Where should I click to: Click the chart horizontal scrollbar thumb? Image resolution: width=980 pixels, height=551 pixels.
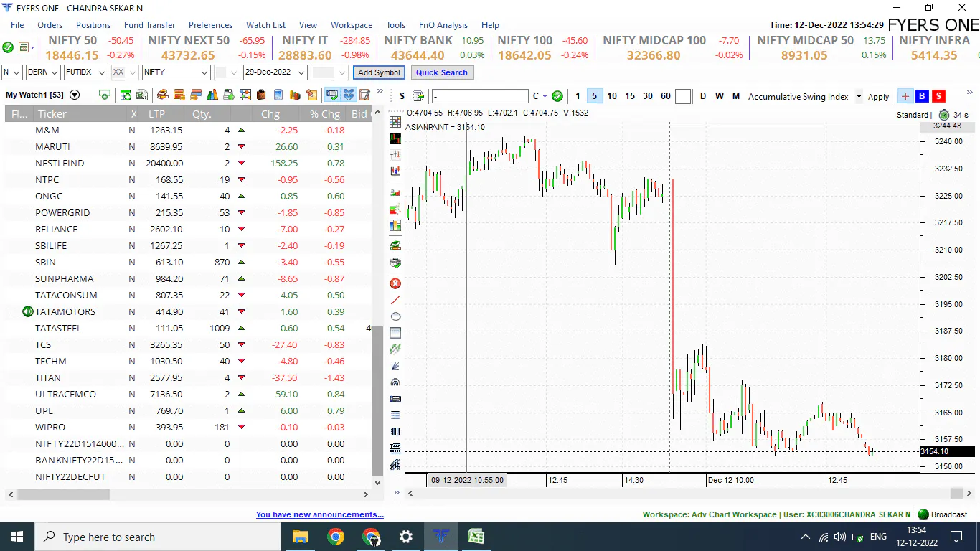(x=956, y=493)
